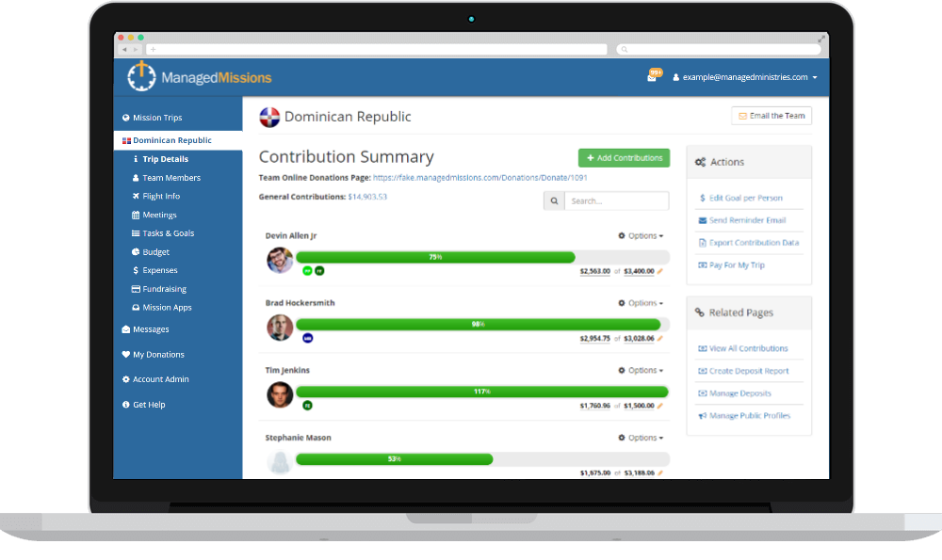
Task: Click Stephanie Mason's 53% progress bar
Action: coord(482,458)
